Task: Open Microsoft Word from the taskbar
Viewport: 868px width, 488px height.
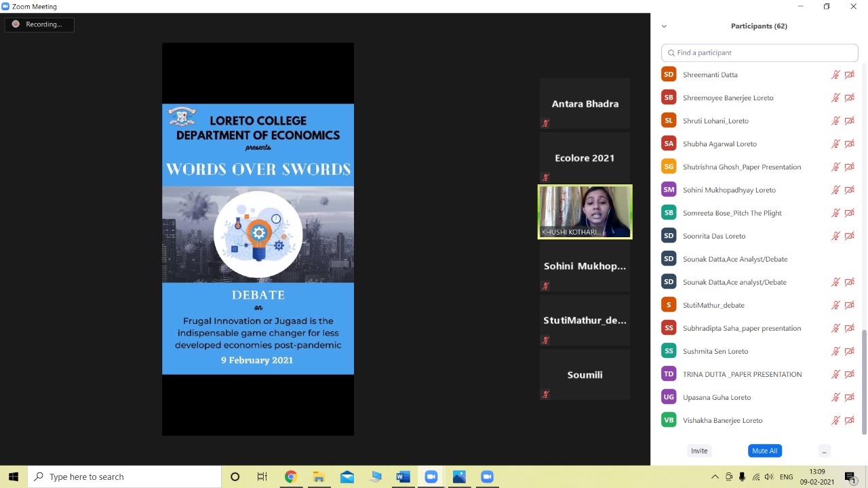Action: coord(403,477)
